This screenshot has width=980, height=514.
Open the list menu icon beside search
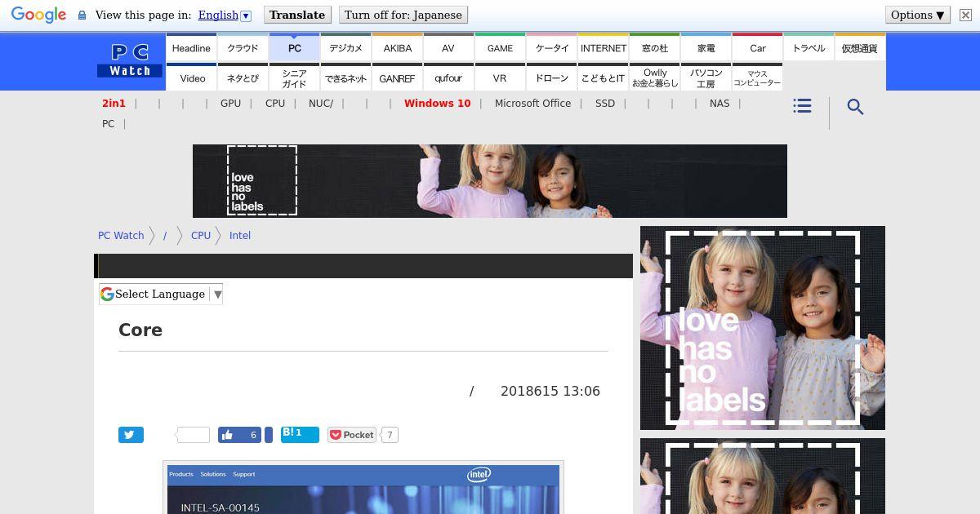[x=802, y=106]
